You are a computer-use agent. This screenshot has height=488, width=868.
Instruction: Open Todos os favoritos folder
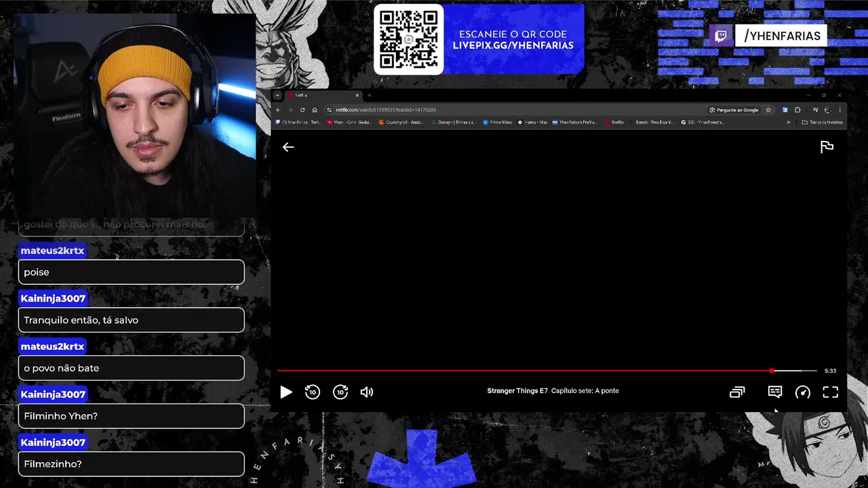pos(822,123)
